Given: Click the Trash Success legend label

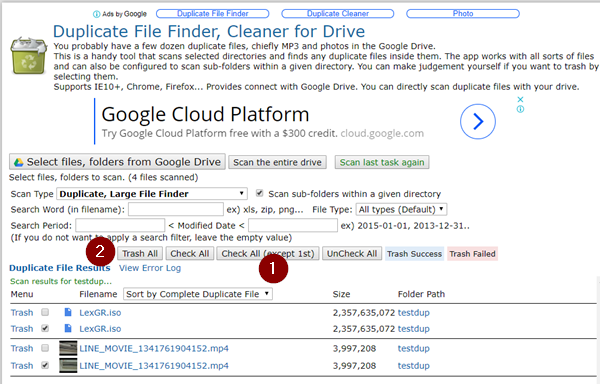Looking at the screenshot, I should (414, 254).
